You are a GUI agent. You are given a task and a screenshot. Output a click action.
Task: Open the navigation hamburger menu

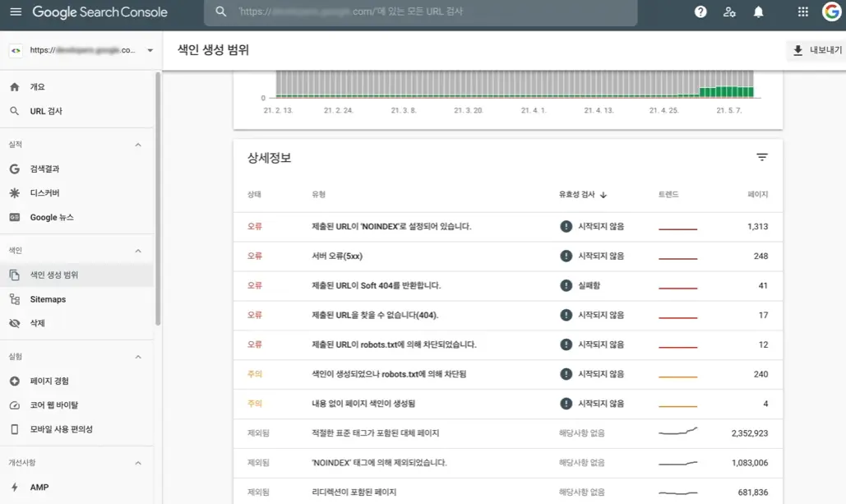click(15, 12)
